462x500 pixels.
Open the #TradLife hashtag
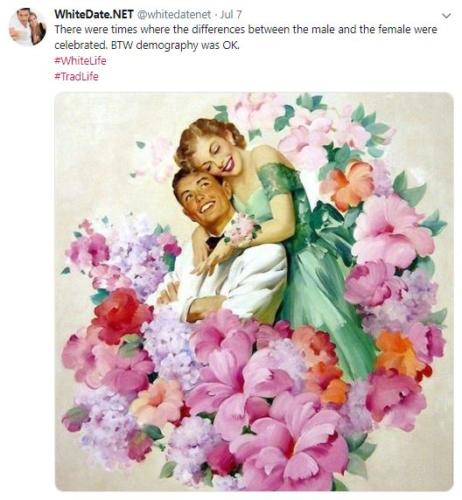tap(76, 76)
